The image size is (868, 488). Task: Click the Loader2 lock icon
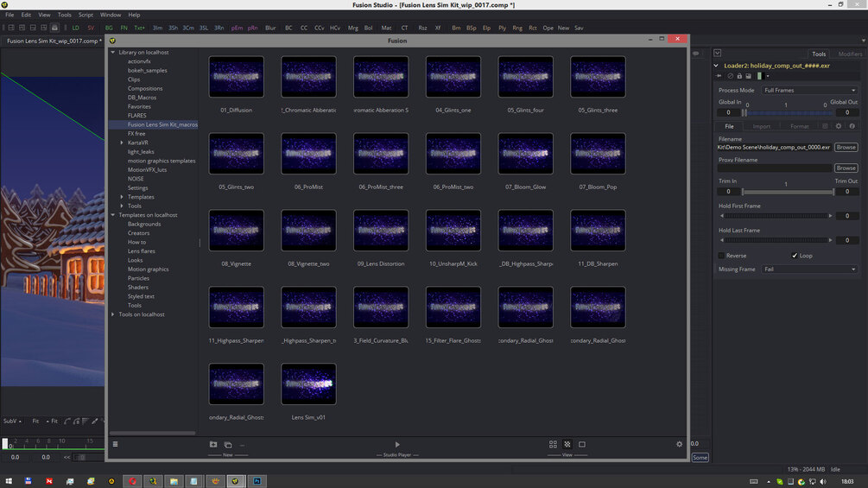click(x=739, y=76)
